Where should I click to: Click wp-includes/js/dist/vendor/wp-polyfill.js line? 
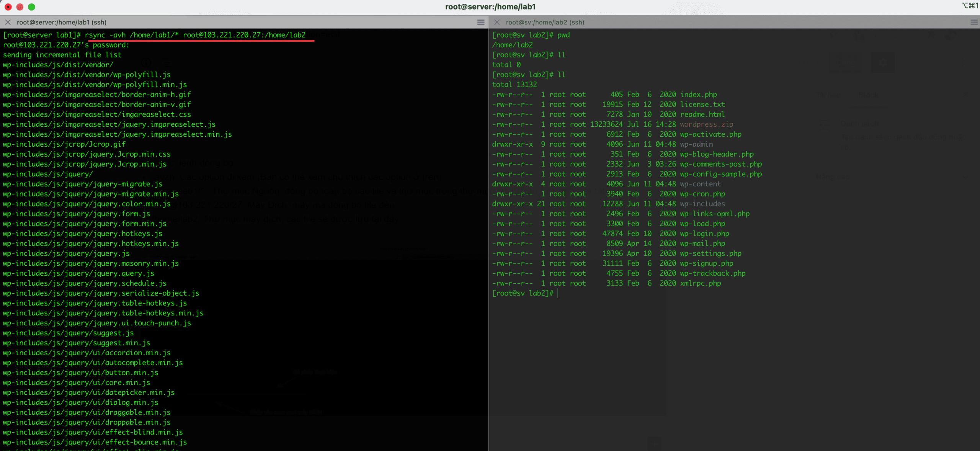point(87,75)
